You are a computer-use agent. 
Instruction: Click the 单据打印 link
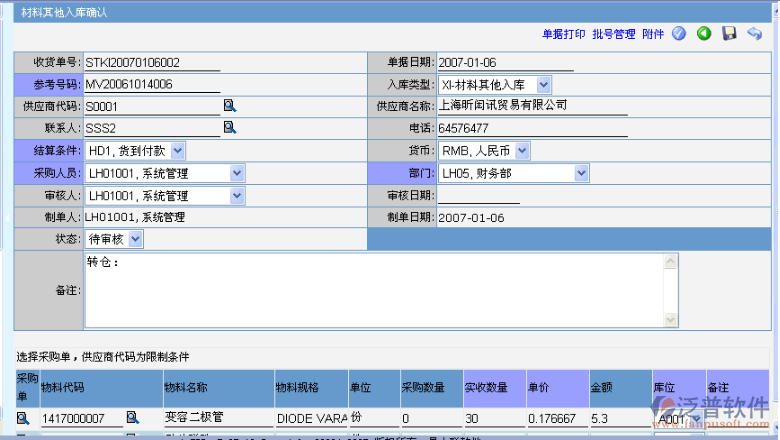564,34
